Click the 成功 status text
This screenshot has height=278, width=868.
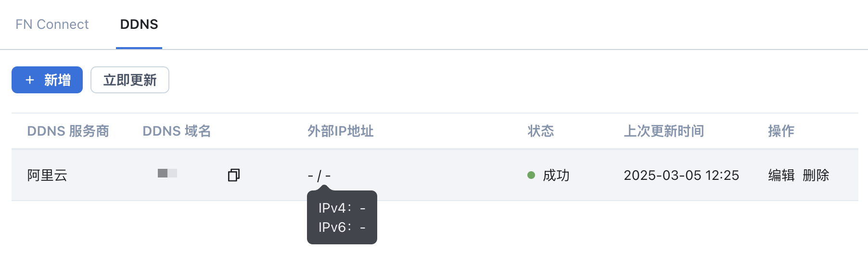(556, 175)
